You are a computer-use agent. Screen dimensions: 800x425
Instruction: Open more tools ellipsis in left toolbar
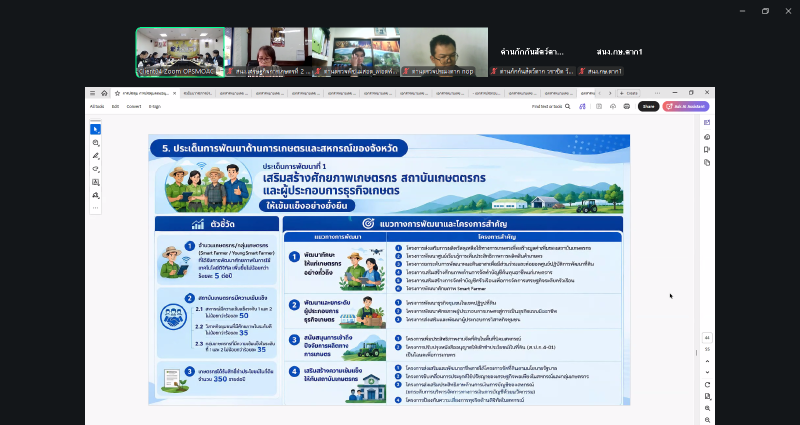(95, 208)
